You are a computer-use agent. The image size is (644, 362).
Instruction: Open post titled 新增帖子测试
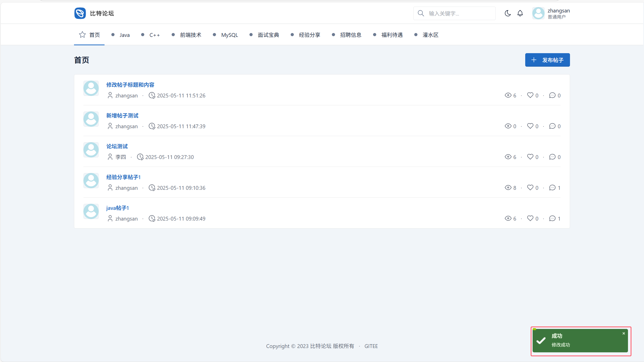(x=122, y=115)
